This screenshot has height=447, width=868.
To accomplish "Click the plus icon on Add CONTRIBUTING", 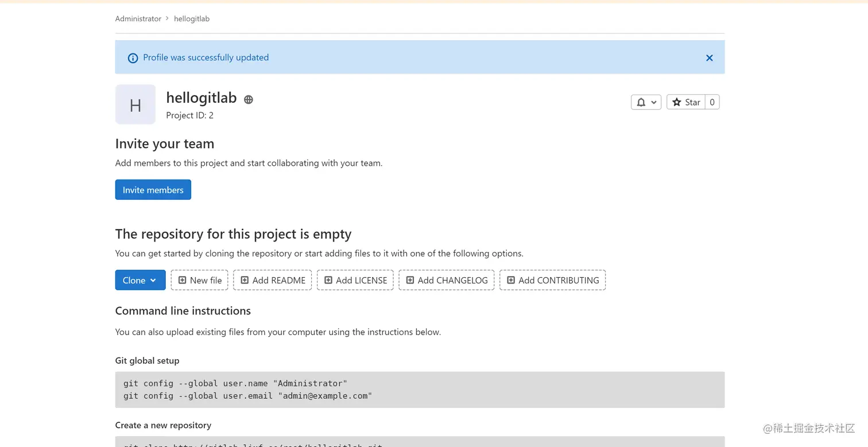I will pyautogui.click(x=510, y=280).
